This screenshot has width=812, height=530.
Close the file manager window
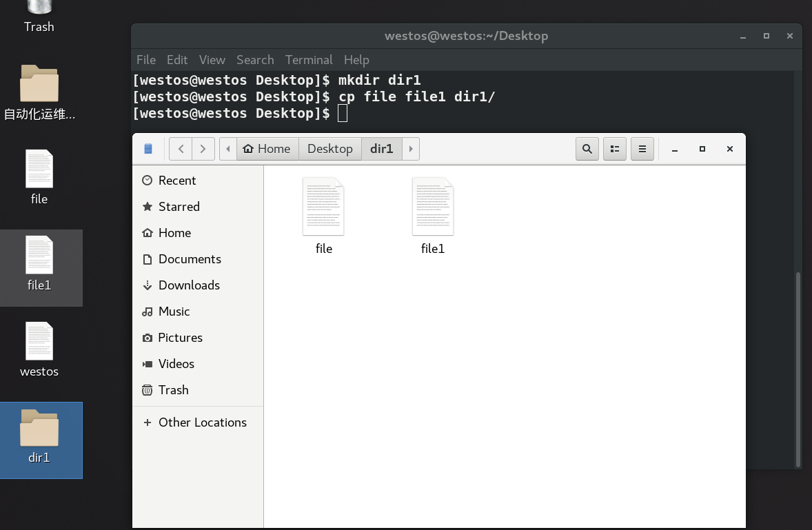tap(730, 149)
